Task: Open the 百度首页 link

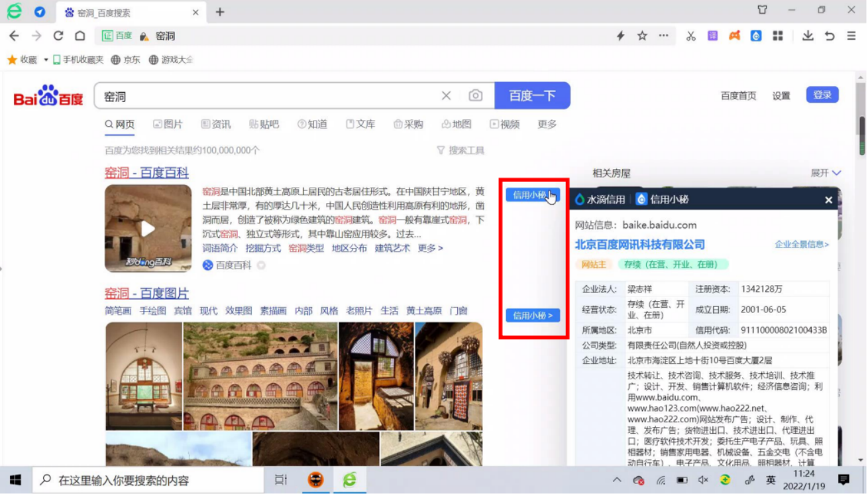Action: [x=738, y=95]
